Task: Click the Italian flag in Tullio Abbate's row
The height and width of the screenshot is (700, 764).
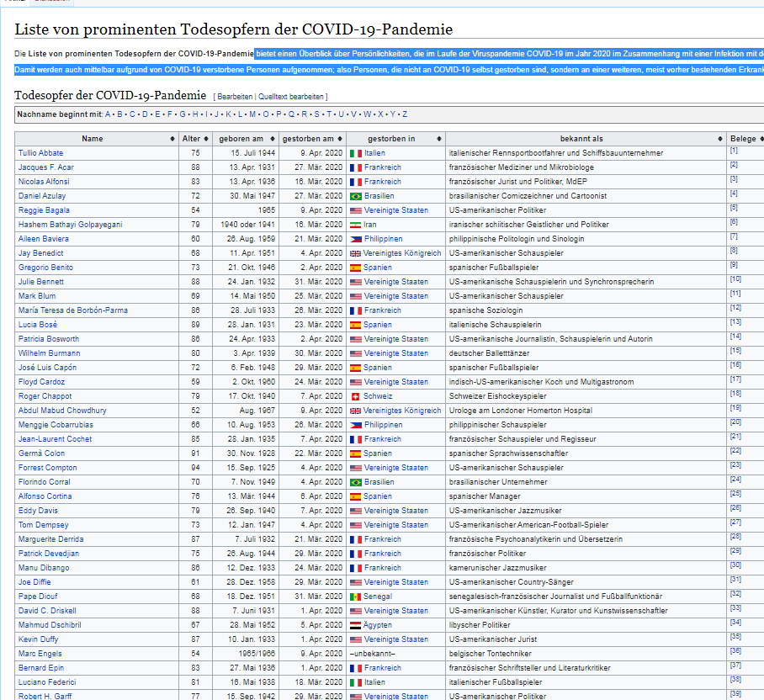Action: coord(355,153)
